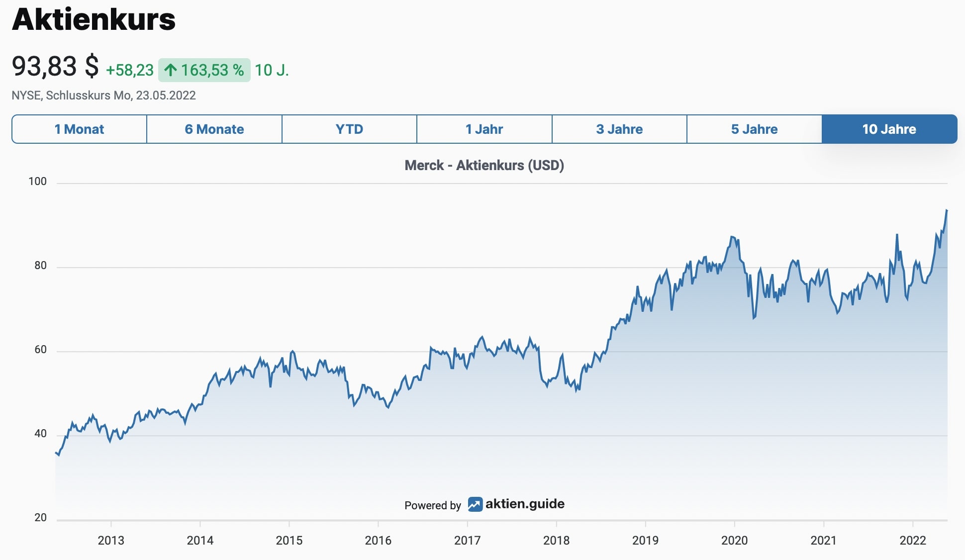Click the 2018 x-axis label
The image size is (965, 560).
coord(556,541)
